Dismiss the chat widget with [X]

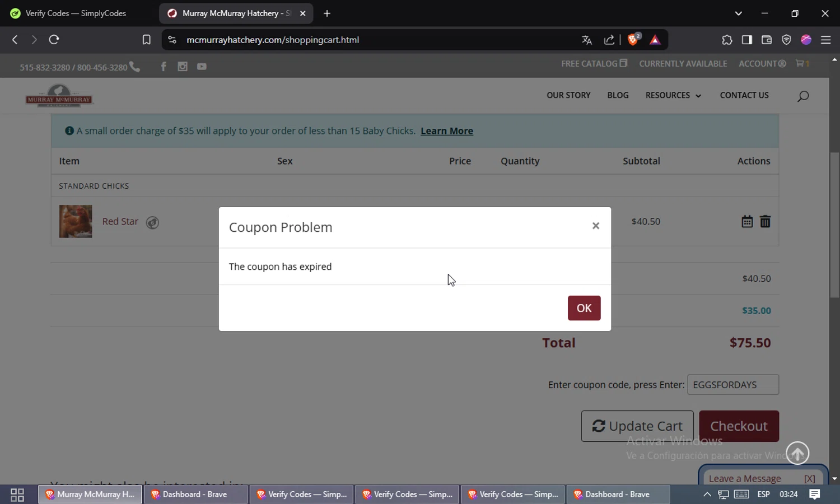(809, 478)
